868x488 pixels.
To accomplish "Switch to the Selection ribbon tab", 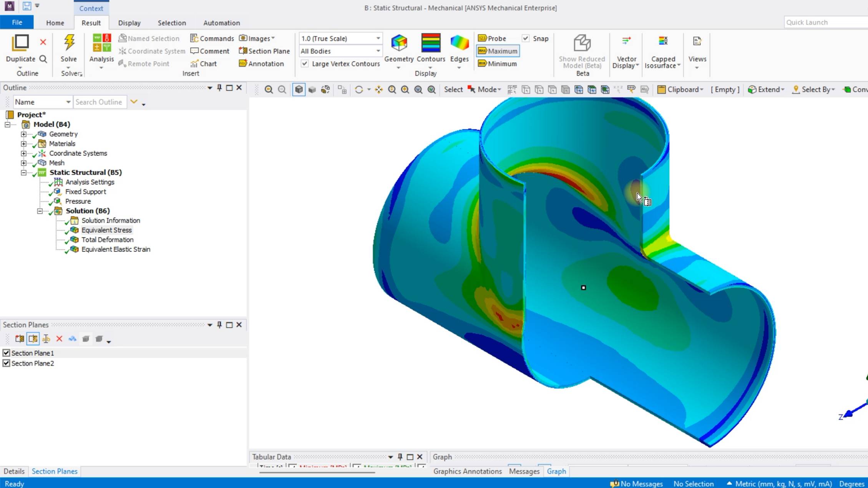I will (172, 23).
